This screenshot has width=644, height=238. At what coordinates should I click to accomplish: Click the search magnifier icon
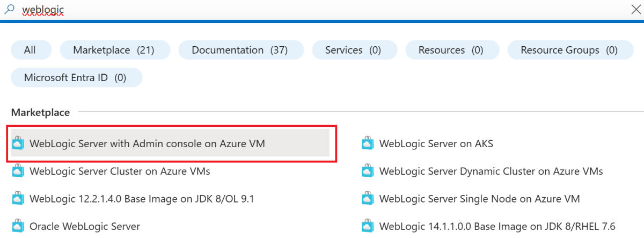pyautogui.click(x=9, y=9)
